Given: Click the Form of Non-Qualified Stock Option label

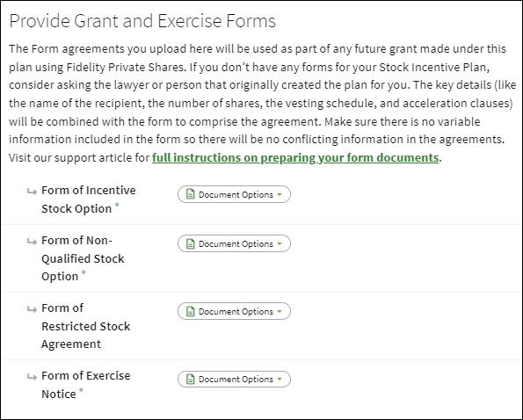Looking at the screenshot, I should coord(83,258).
